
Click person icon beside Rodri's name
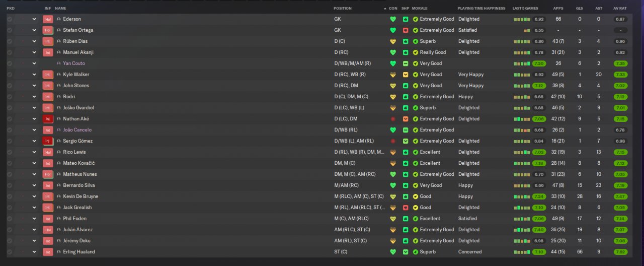(x=59, y=97)
